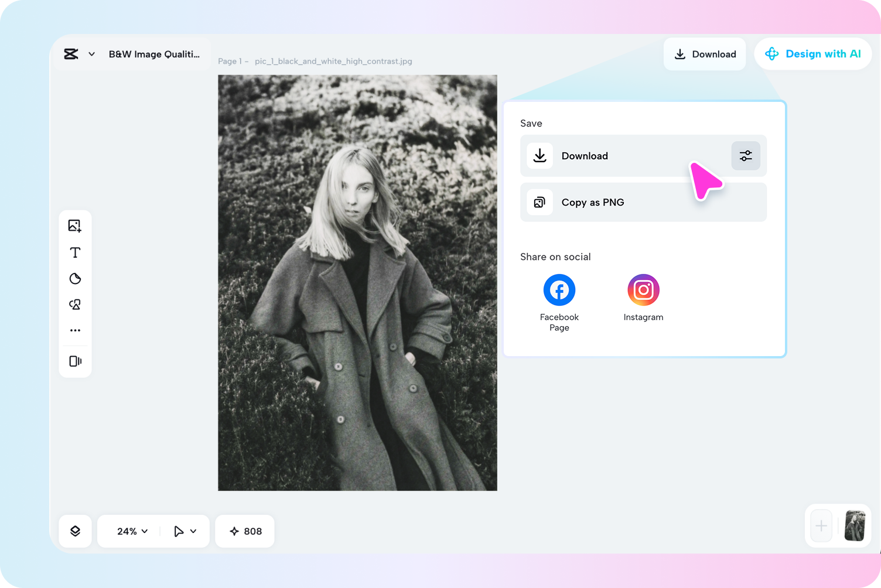The image size is (881, 588).
Task: Click the 808 credits button
Action: tap(245, 531)
